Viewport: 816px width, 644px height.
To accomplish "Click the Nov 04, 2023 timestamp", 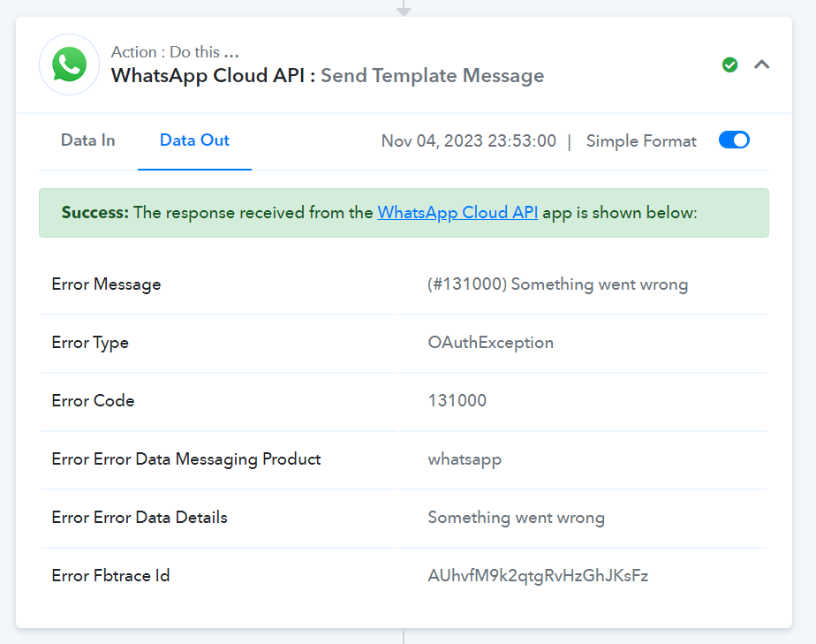I will [468, 141].
